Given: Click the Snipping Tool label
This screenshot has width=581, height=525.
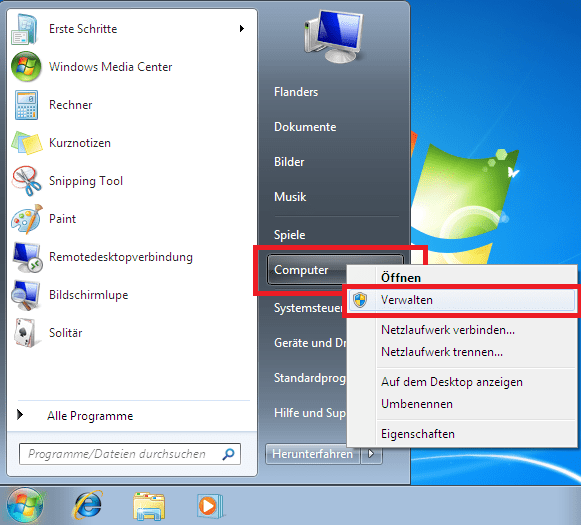Looking at the screenshot, I should click(86, 181).
